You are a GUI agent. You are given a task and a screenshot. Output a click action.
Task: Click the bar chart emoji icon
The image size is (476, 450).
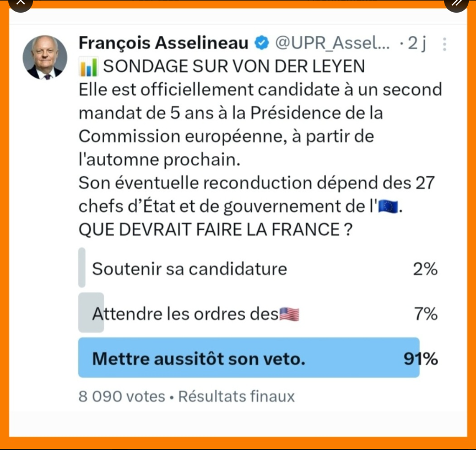pos(88,67)
